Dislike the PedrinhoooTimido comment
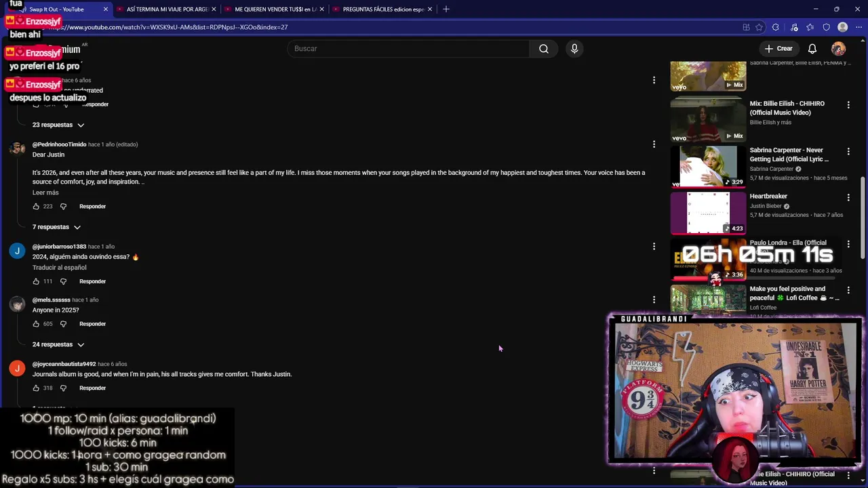This screenshot has width=868, height=488. tap(63, 206)
